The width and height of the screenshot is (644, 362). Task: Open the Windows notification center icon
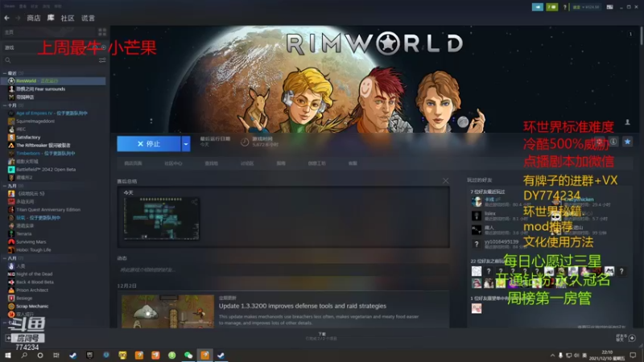pos(633,355)
